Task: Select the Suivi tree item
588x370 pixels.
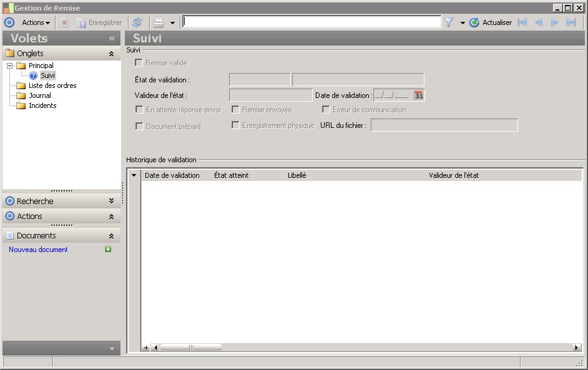Action: point(47,75)
